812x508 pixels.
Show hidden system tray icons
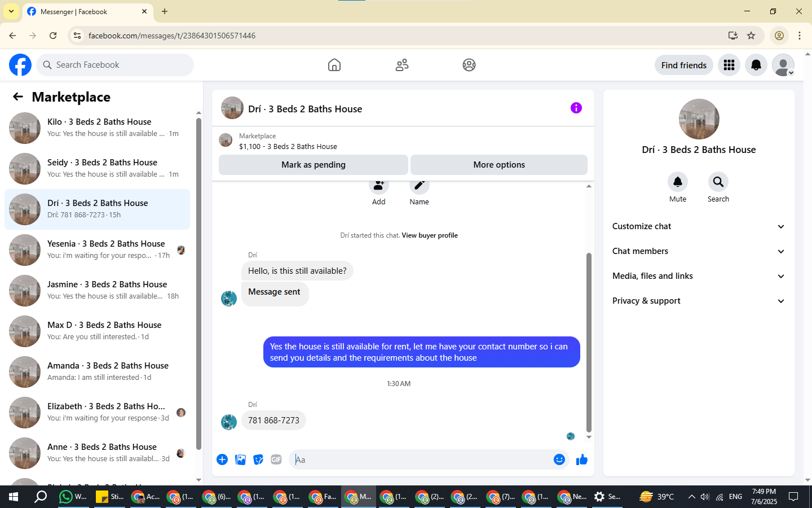pyautogui.click(x=692, y=497)
